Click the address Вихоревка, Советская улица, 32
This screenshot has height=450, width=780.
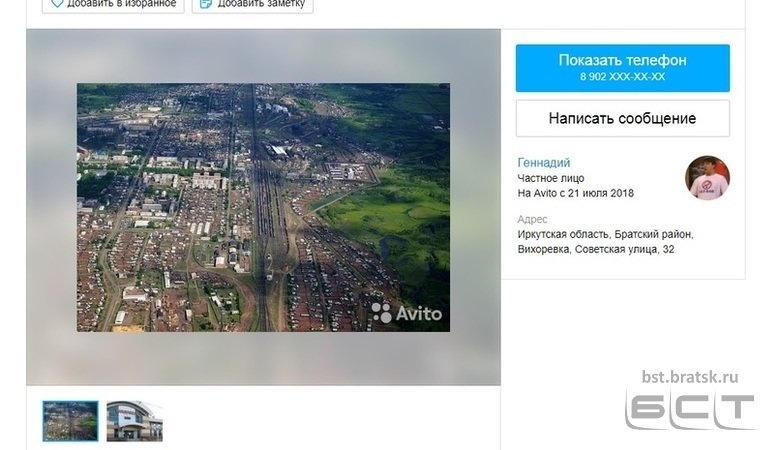(x=596, y=249)
